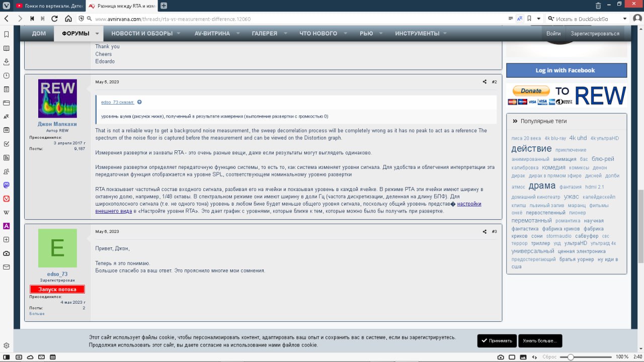Click Узнать больше cookie button
644x362 pixels.
pos(540,340)
